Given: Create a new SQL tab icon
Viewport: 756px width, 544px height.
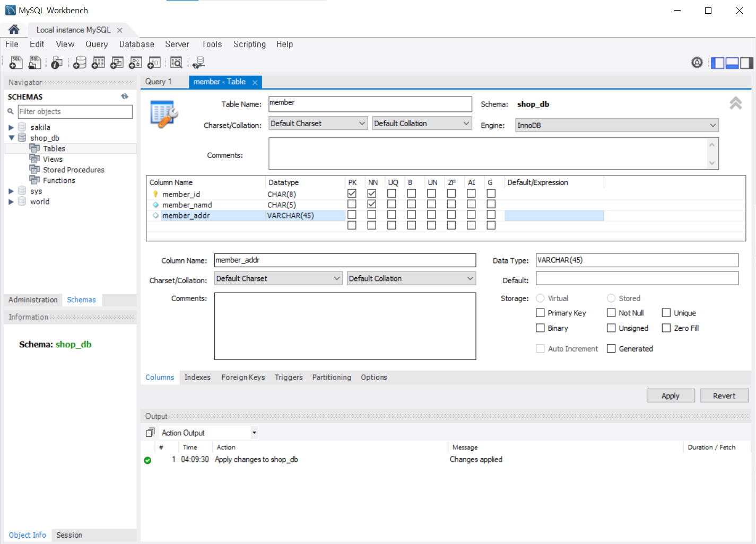Looking at the screenshot, I should (16, 63).
